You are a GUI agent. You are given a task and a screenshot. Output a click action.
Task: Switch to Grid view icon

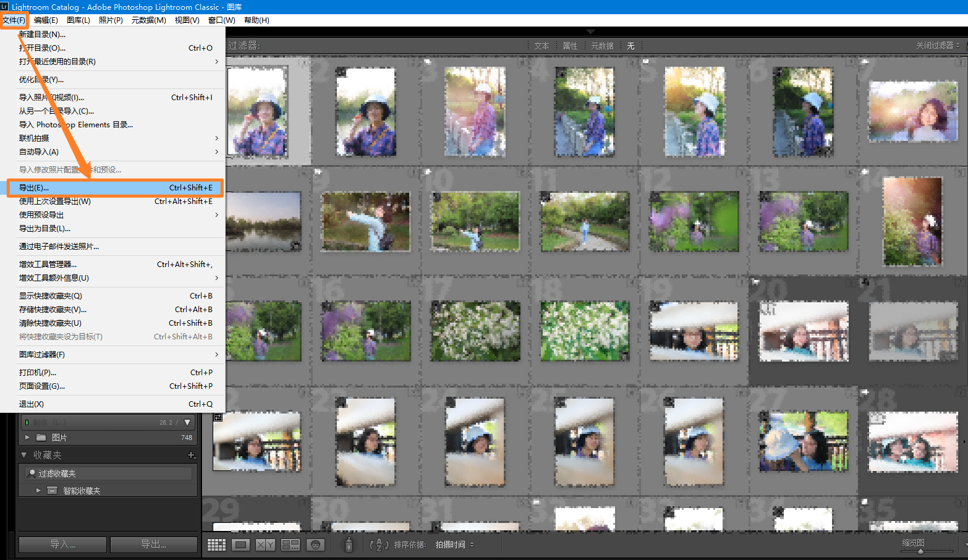(x=216, y=545)
